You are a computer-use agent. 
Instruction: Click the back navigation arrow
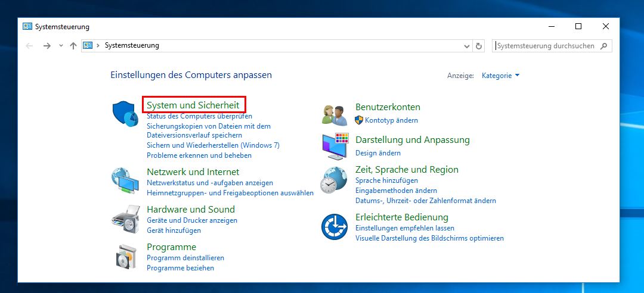point(29,46)
